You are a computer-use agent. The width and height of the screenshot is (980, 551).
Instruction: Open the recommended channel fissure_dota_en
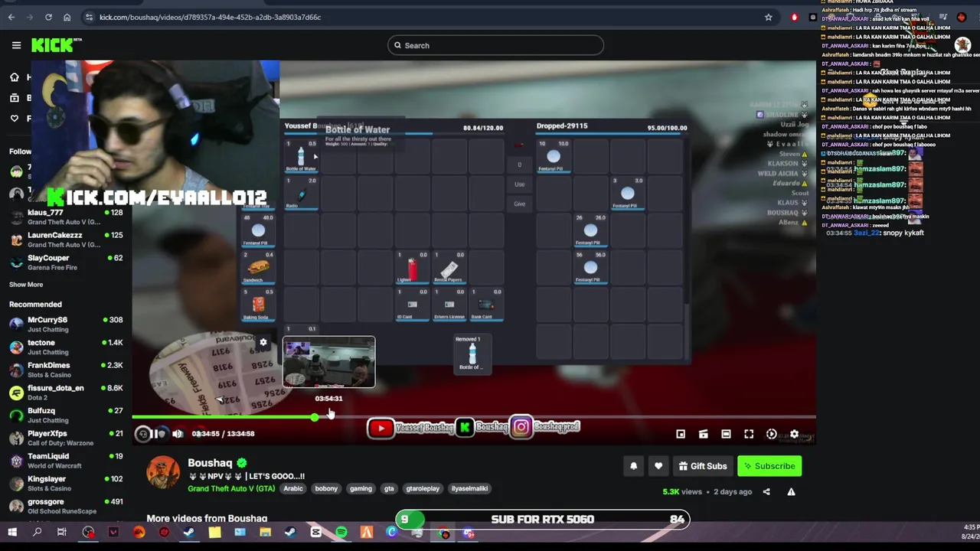coord(66,393)
